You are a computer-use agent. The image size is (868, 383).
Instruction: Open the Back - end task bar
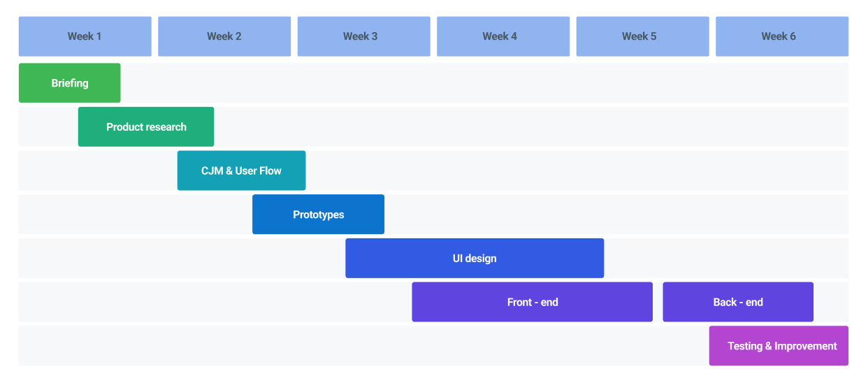[737, 302]
